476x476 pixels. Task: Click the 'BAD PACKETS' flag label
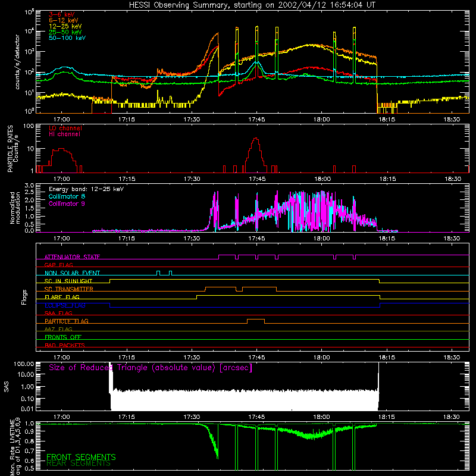(65, 345)
